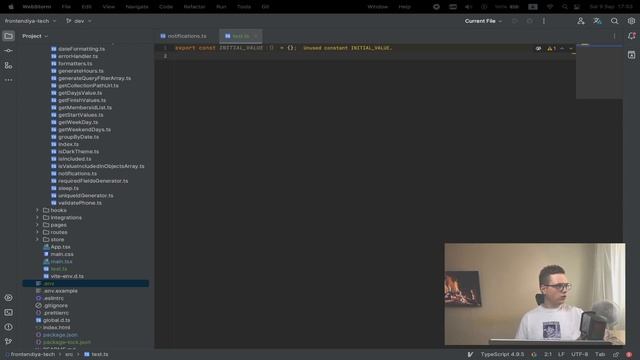Screen dimensions: 640x360
Task: Open the Structure tool window icon
Action: [8, 65]
